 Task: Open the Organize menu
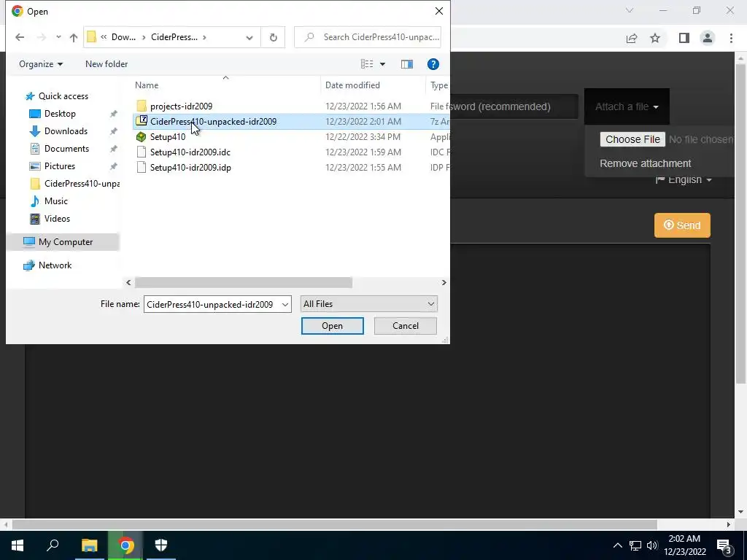(41, 64)
